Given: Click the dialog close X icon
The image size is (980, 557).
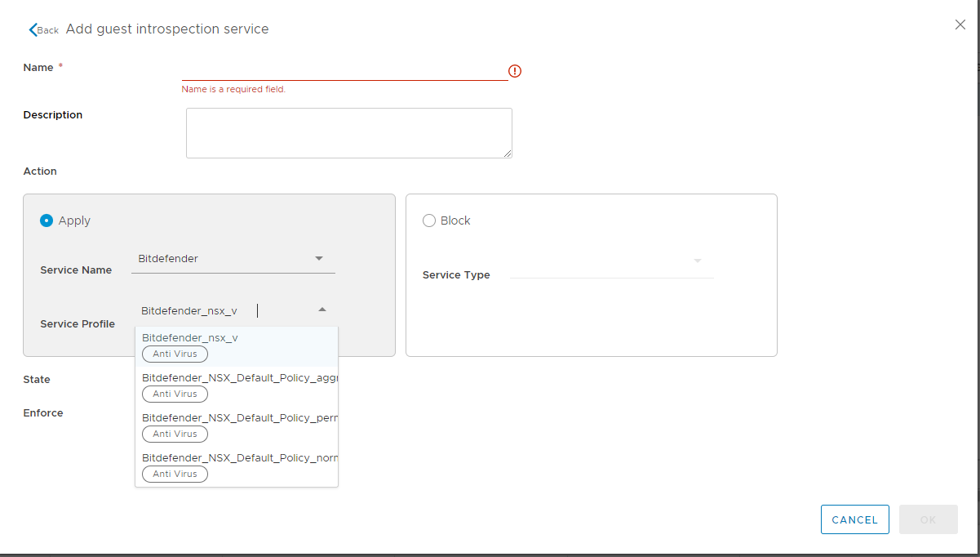Looking at the screenshot, I should [x=960, y=25].
